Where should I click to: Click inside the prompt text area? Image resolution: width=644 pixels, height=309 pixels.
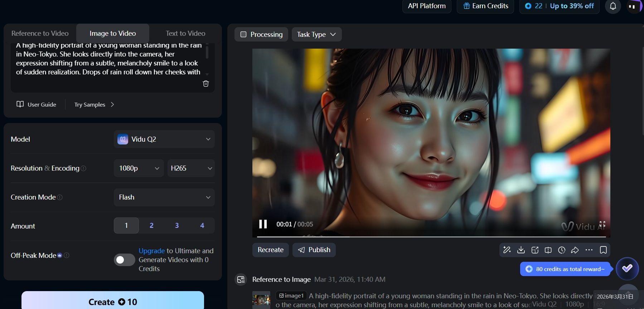(108, 59)
